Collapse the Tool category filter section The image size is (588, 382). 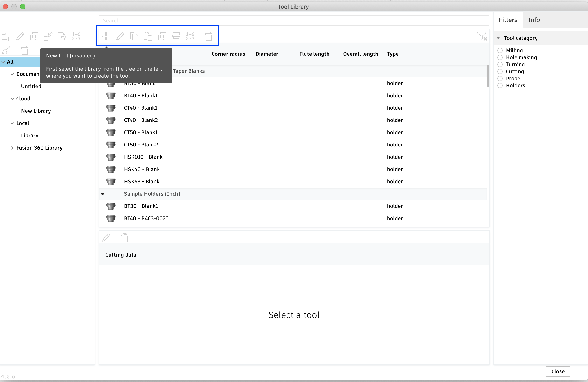click(x=498, y=38)
